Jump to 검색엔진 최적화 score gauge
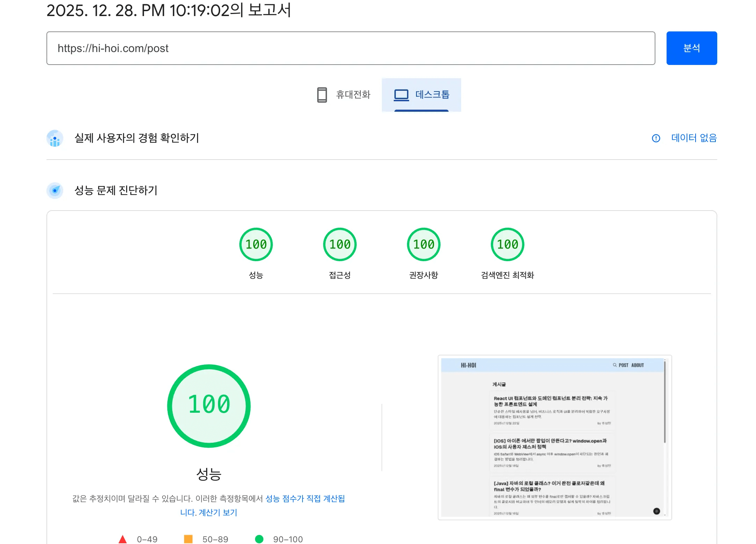Viewport: 756px width, 544px height. click(x=507, y=244)
